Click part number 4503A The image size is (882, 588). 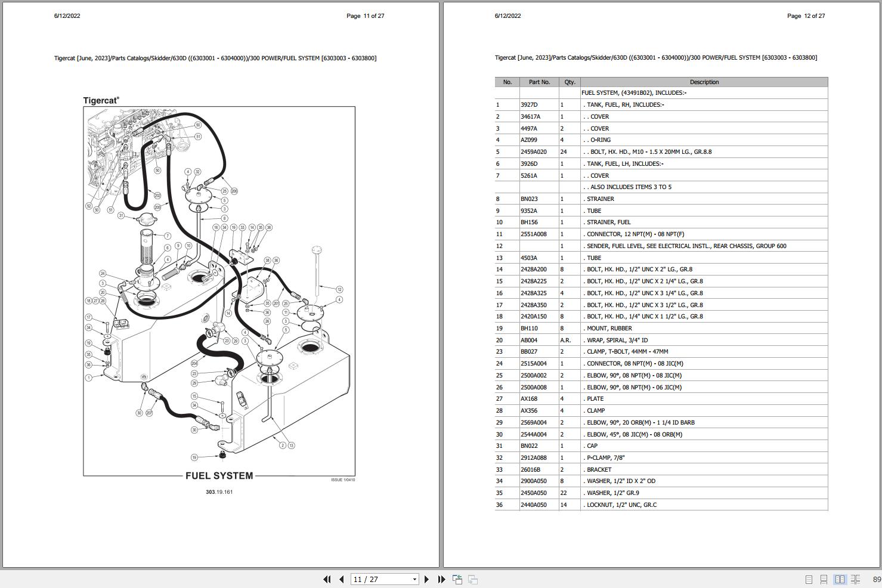click(x=529, y=258)
